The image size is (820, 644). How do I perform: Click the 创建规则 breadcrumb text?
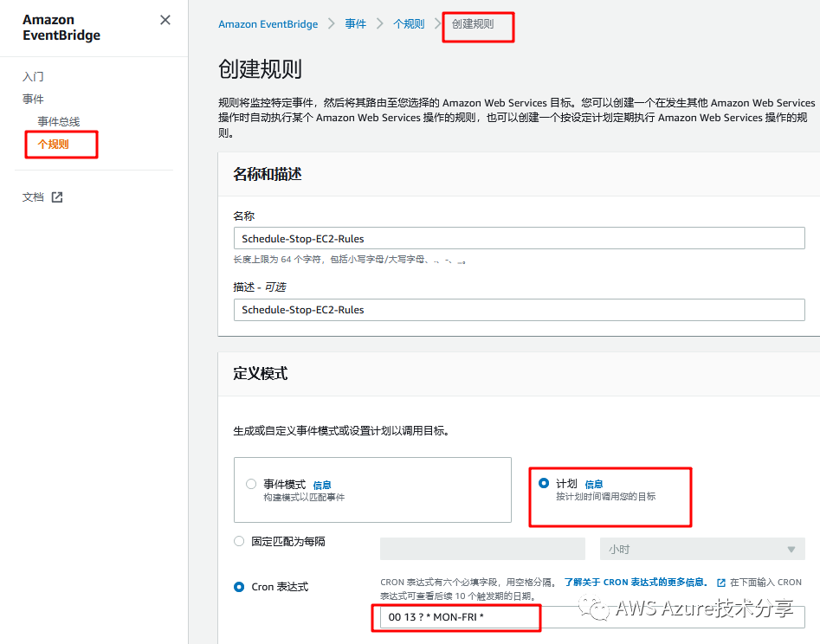coord(473,24)
